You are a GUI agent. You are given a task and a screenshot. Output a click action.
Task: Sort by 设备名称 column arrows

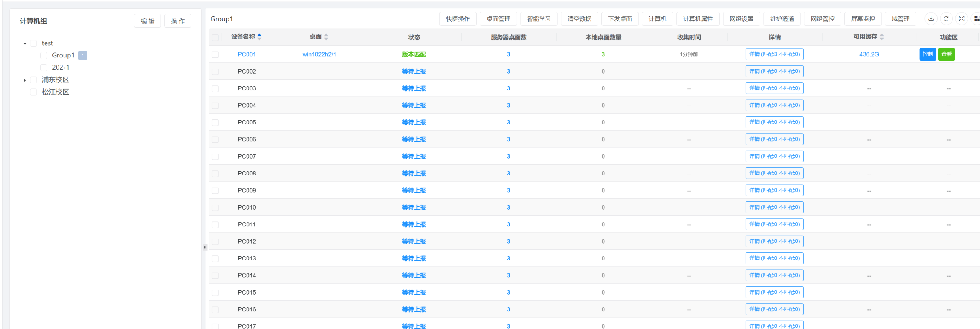tap(260, 37)
